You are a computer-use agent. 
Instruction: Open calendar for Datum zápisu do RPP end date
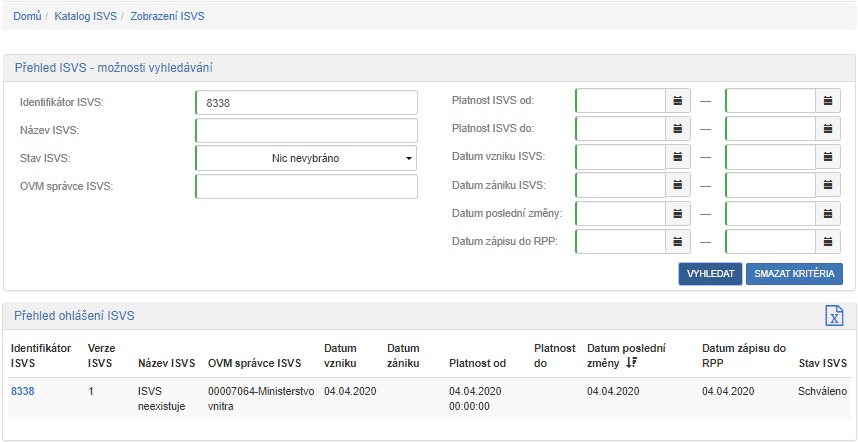pos(828,242)
